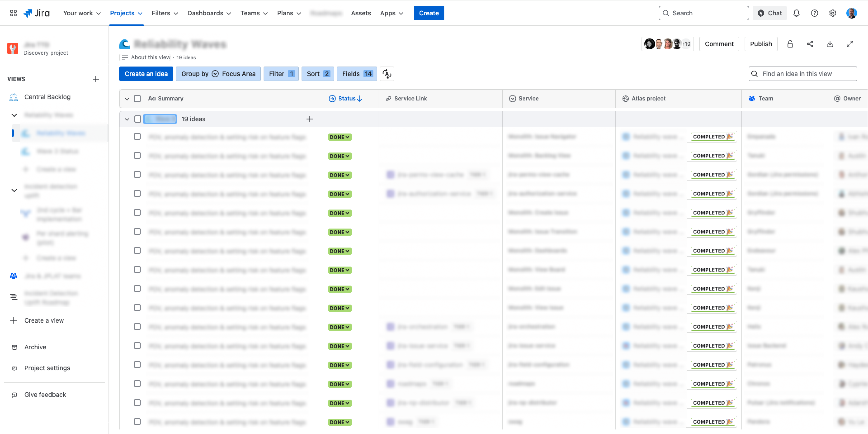
Task: Click the Create an idea button
Action: click(146, 74)
